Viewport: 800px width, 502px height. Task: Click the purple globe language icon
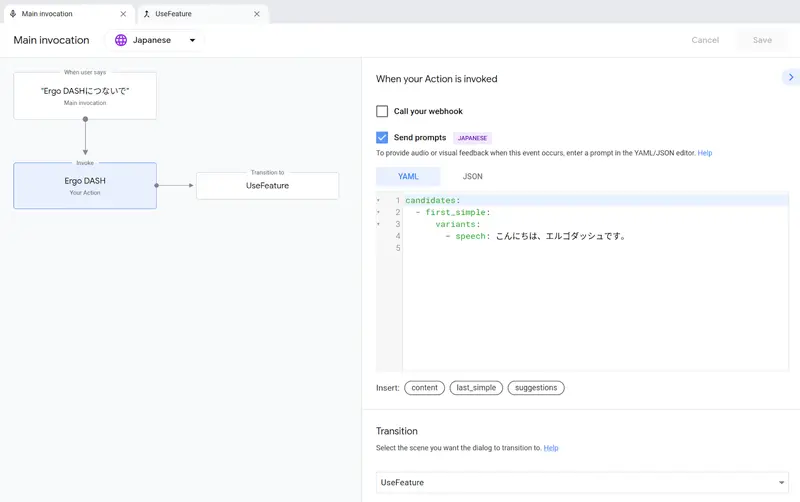121,40
